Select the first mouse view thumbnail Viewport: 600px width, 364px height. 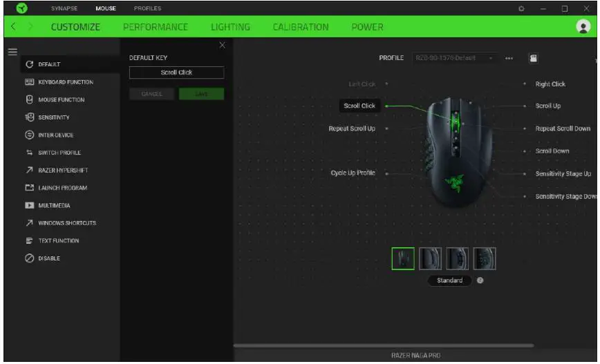pyautogui.click(x=402, y=259)
